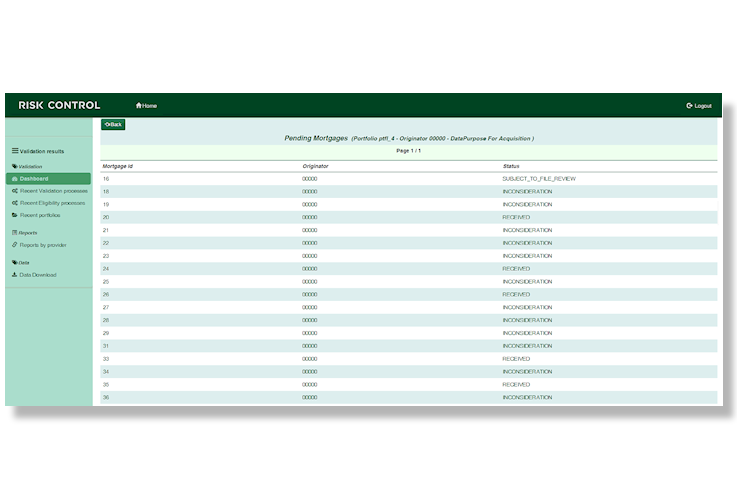Screen dimensions: 737x500
Task: Click gears icon next to Recent Eligibility processes
Action: click(14, 203)
